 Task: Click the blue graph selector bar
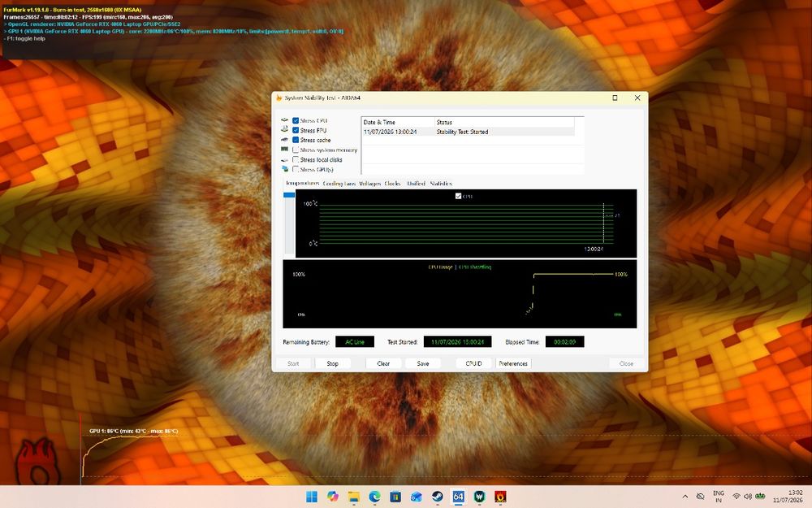click(289, 195)
